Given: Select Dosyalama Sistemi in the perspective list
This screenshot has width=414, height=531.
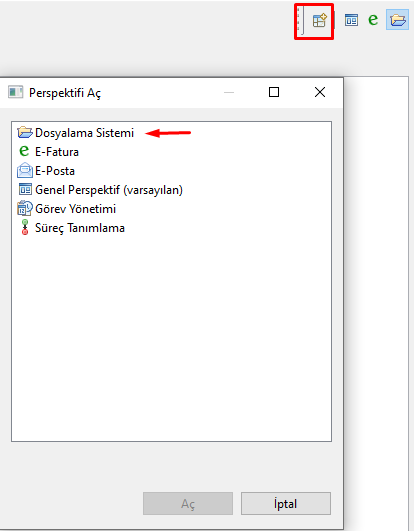Looking at the screenshot, I should pyautogui.click(x=84, y=133).
